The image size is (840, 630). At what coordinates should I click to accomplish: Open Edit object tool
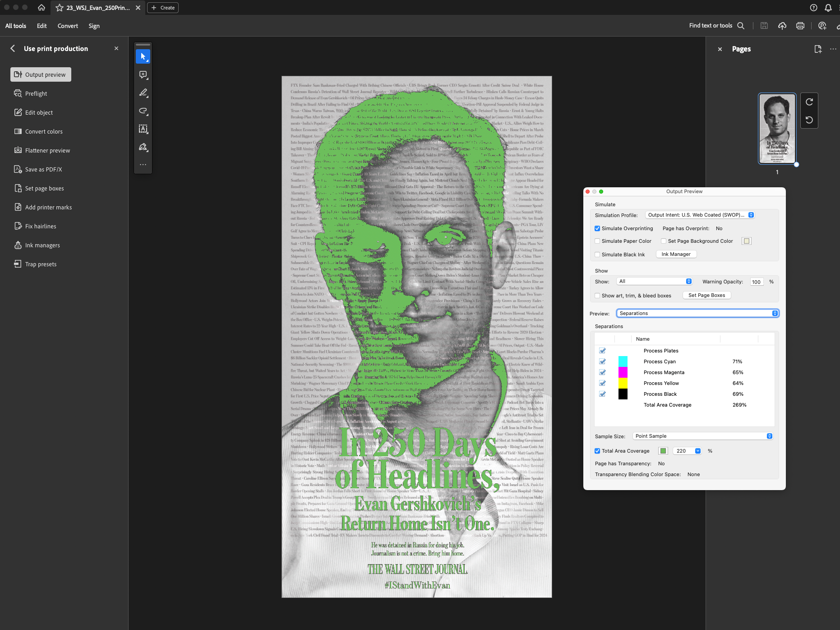(x=33, y=112)
